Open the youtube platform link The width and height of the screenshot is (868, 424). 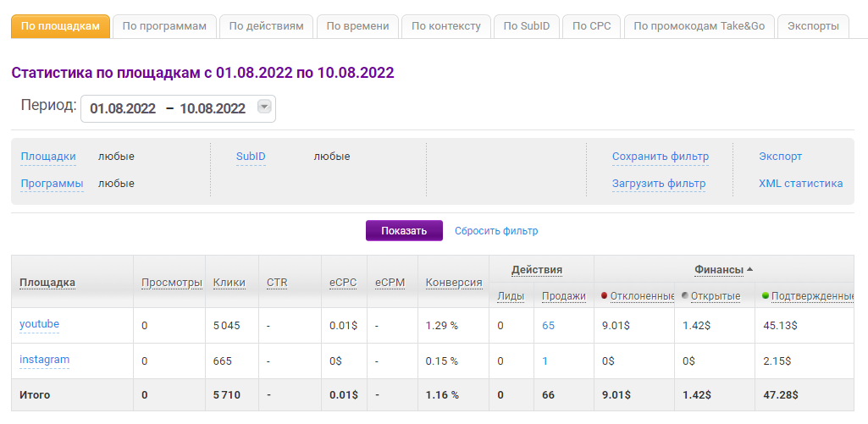[39, 324]
